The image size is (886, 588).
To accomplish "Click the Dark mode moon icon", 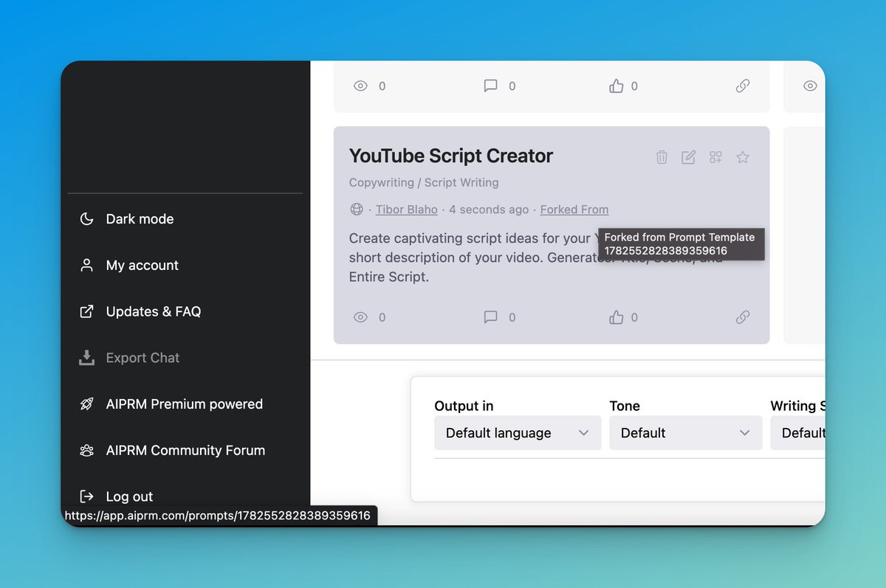I will tap(86, 218).
